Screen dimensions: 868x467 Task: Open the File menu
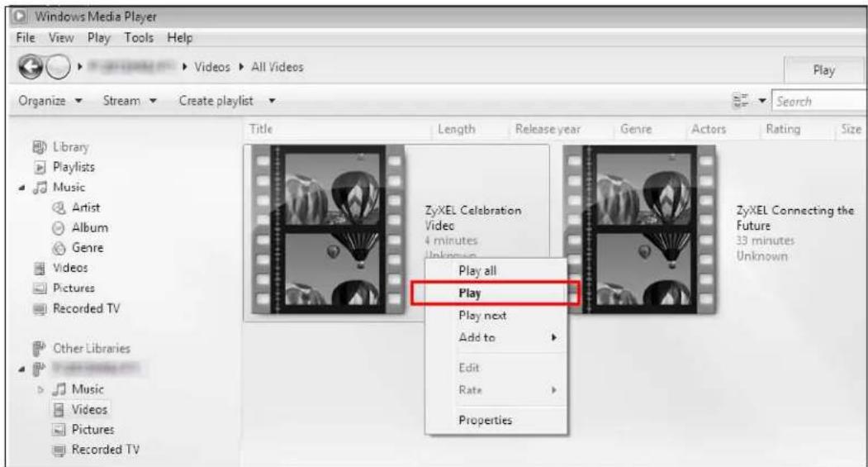(x=26, y=38)
